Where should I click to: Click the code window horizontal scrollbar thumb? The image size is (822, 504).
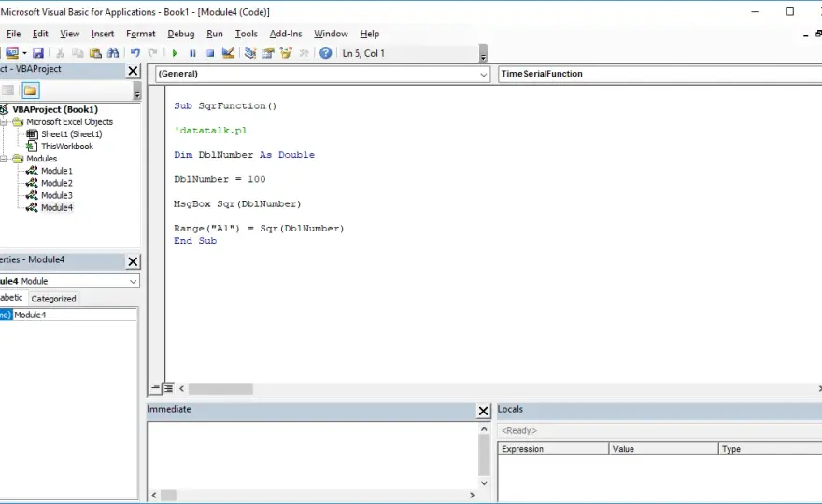click(x=220, y=389)
